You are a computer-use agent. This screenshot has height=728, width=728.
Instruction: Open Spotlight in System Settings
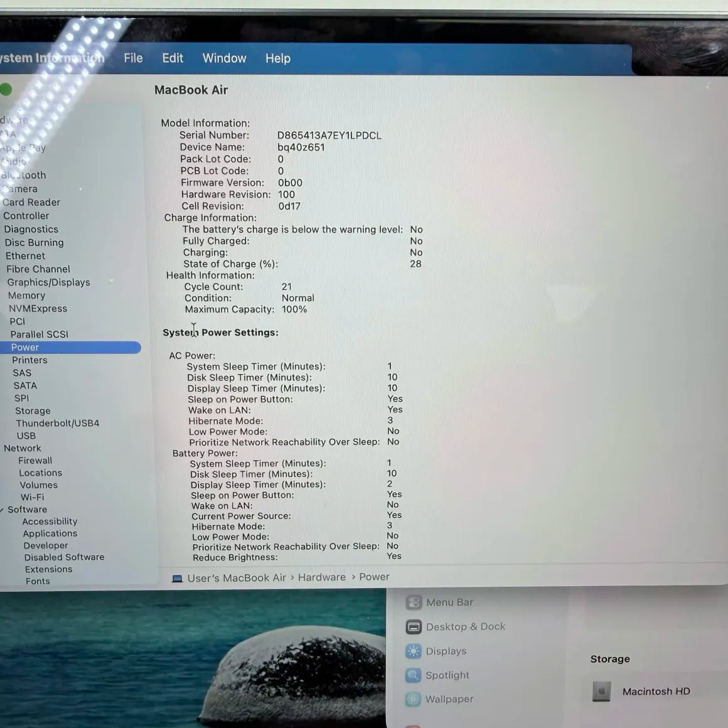[x=447, y=675]
